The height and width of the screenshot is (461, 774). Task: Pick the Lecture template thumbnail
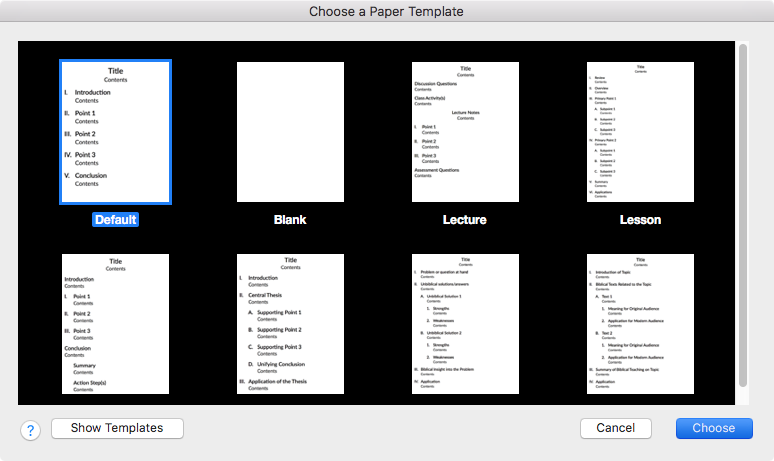(465, 131)
